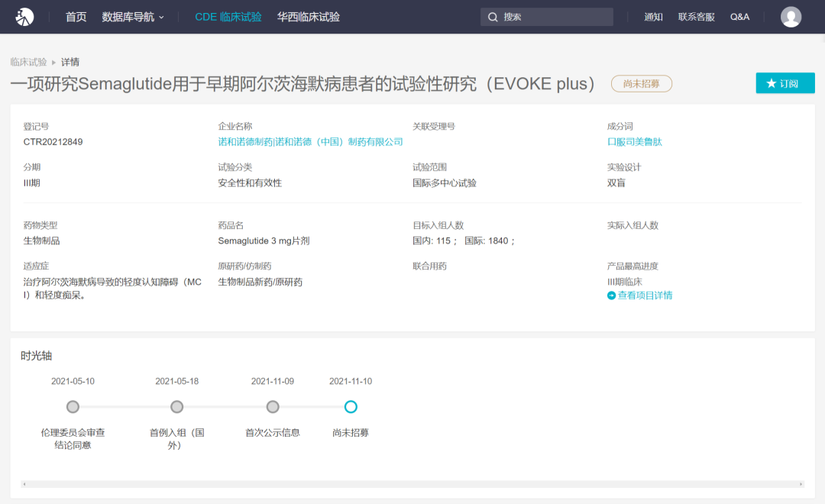Click the site logo in top bar
825x504 pixels.
coord(24,17)
